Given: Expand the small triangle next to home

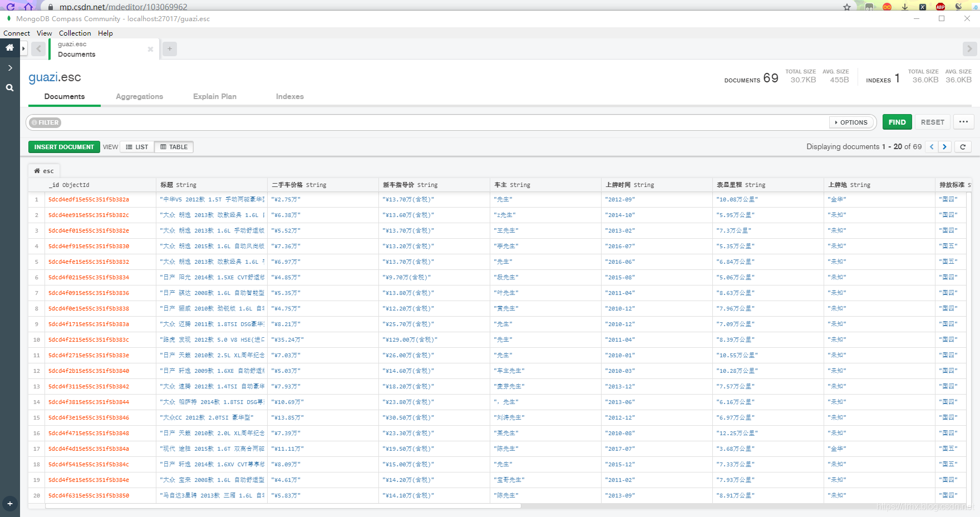Looking at the screenshot, I should click(23, 48).
